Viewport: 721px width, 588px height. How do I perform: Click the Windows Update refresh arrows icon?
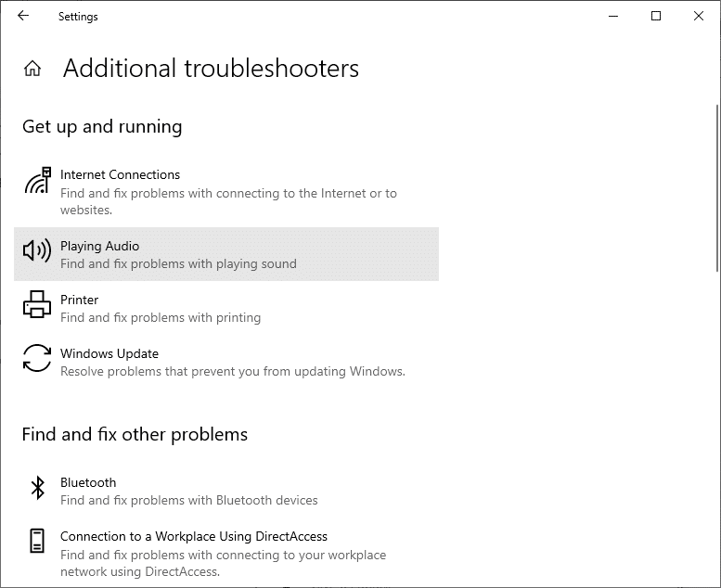pyautogui.click(x=37, y=358)
